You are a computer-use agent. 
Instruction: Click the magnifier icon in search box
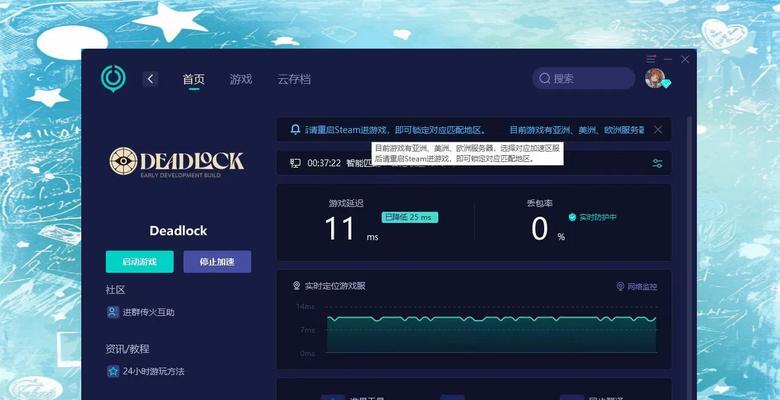(545, 79)
